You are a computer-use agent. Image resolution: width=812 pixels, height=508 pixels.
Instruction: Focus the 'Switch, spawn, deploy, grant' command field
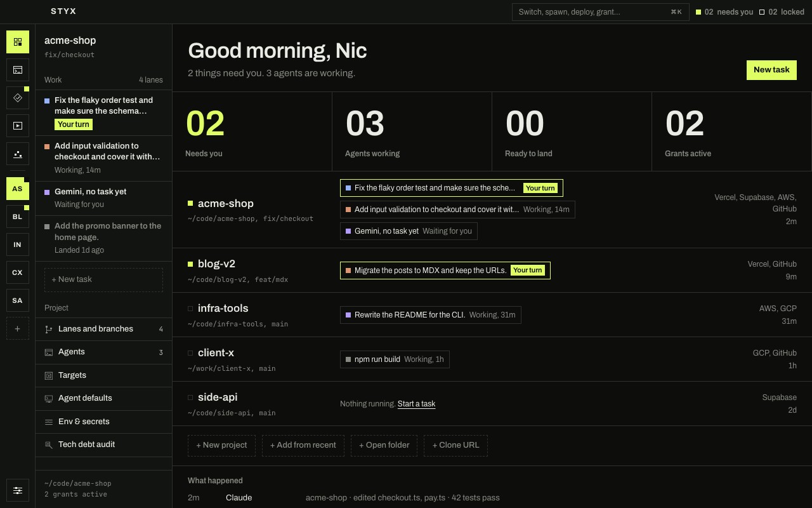[x=600, y=12]
